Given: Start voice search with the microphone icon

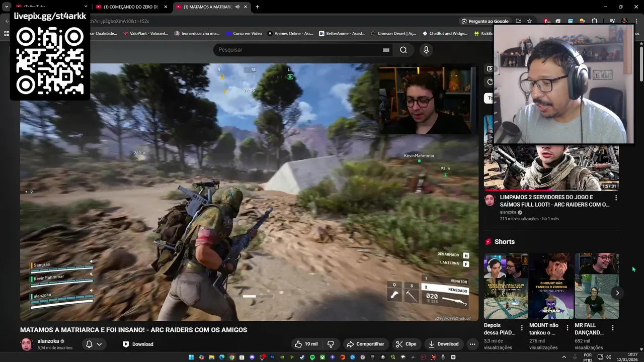Looking at the screenshot, I should tap(426, 50).
